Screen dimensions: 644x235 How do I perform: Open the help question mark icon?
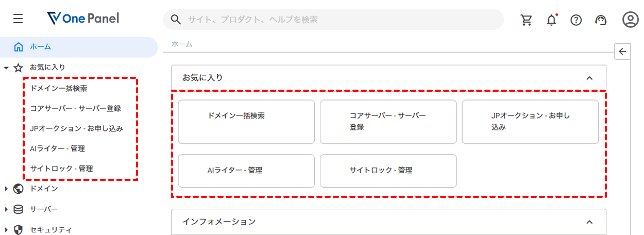tap(576, 20)
